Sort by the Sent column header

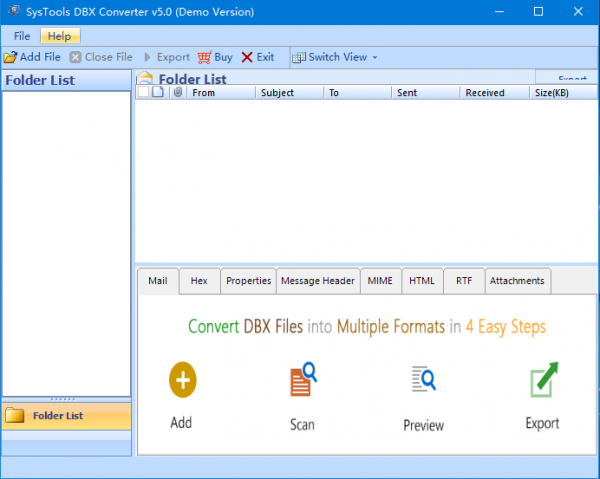[x=426, y=93]
